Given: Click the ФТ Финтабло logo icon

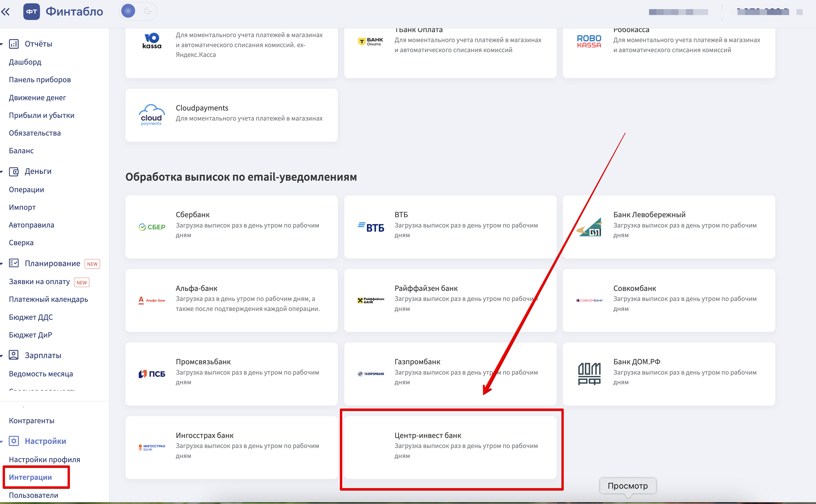Looking at the screenshot, I should coord(32,12).
